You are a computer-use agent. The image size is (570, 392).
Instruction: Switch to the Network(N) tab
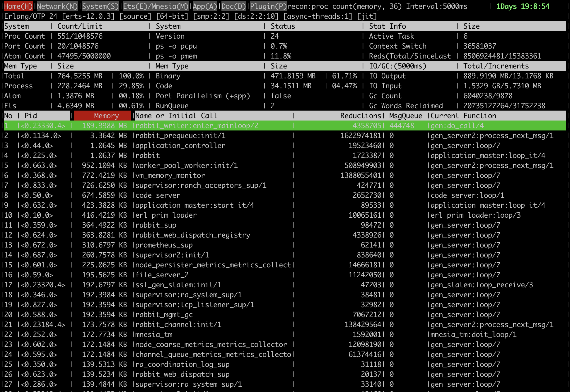pos(57,6)
